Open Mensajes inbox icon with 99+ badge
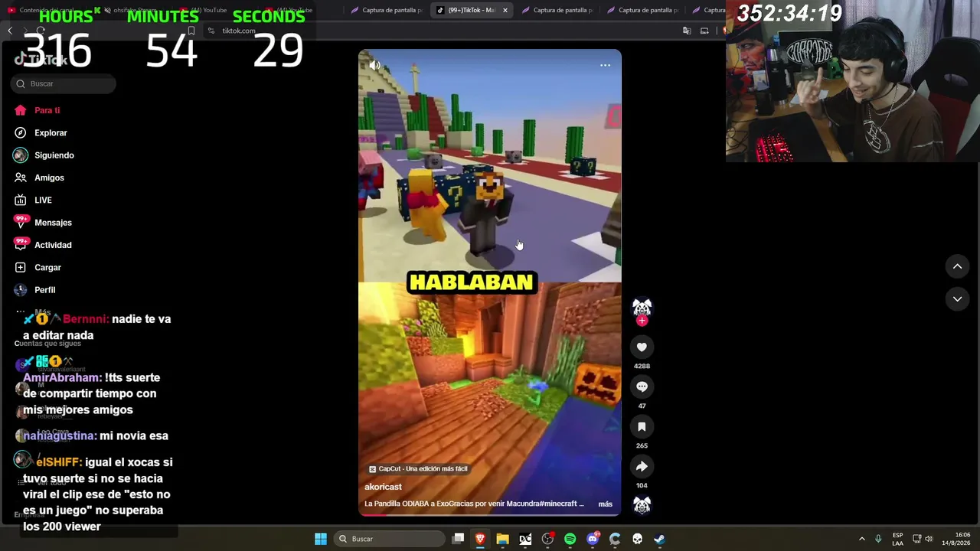Viewport: 980px width, 551px height. pyautogui.click(x=21, y=223)
